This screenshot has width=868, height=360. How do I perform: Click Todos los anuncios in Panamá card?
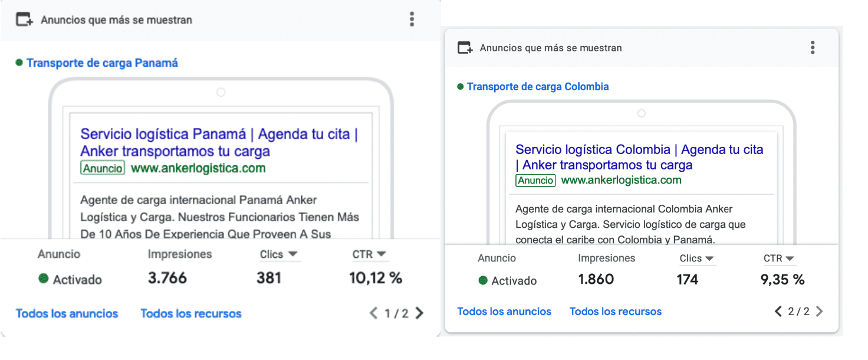[x=67, y=313]
